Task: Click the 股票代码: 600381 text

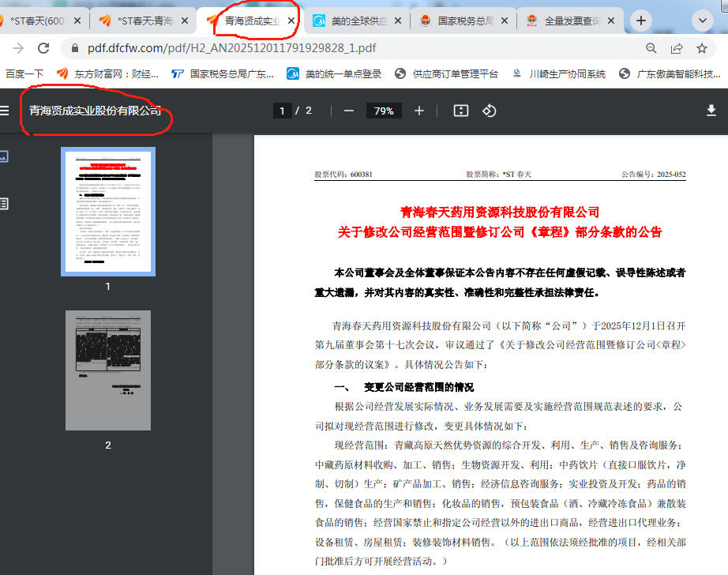Action: 343,175
